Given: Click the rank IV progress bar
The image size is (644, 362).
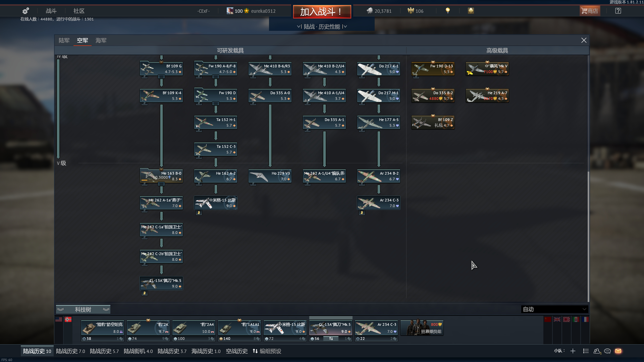Looking at the screenshot, I should coord(58,108).
